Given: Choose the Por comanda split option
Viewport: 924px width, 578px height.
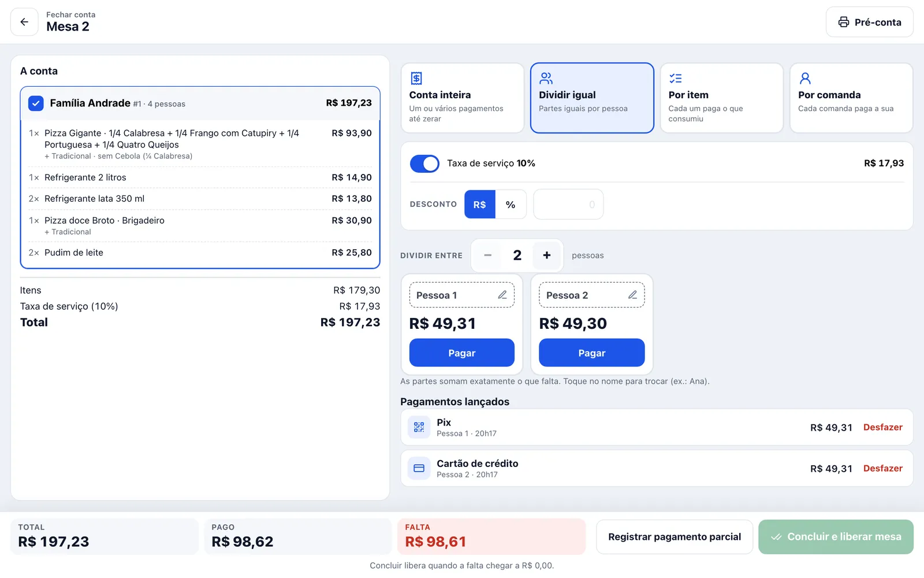Looking at the screenshot, I should click(851, 98).
